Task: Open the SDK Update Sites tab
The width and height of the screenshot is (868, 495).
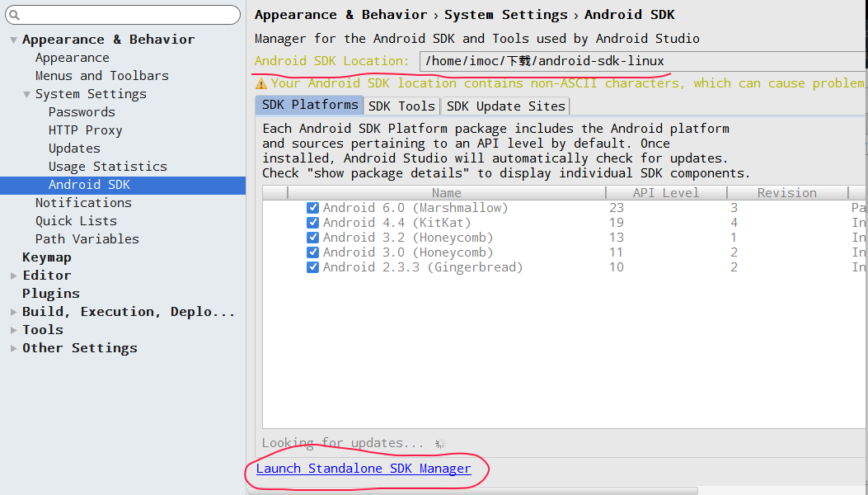Action: tap(505, 106)
